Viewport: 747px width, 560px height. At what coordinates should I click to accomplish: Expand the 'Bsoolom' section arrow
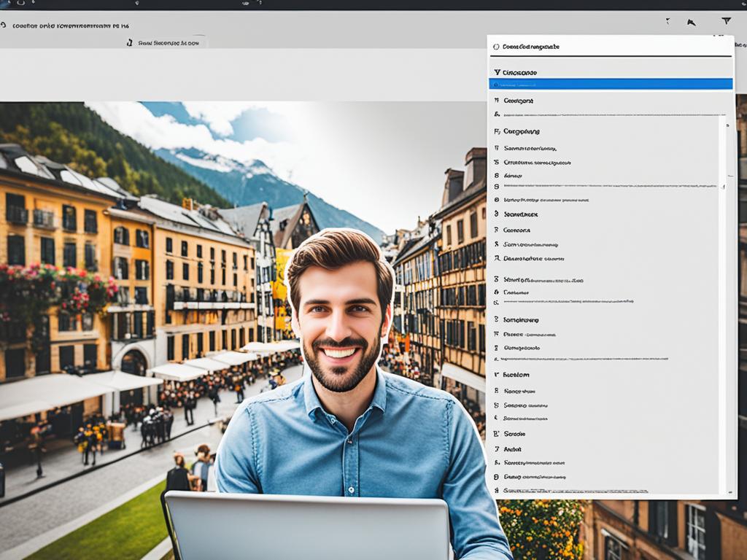tap(497, 375)
